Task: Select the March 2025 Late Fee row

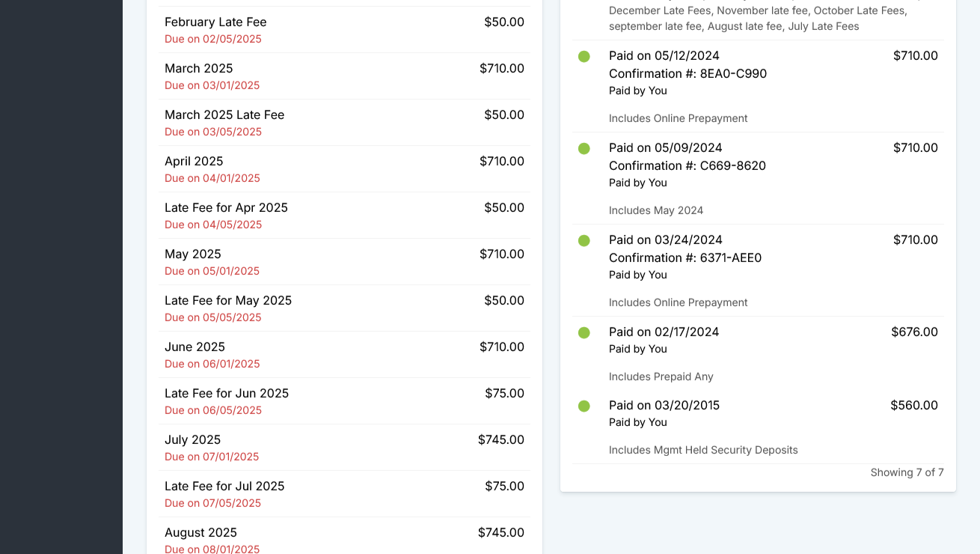Action: [x=344, y=123]
